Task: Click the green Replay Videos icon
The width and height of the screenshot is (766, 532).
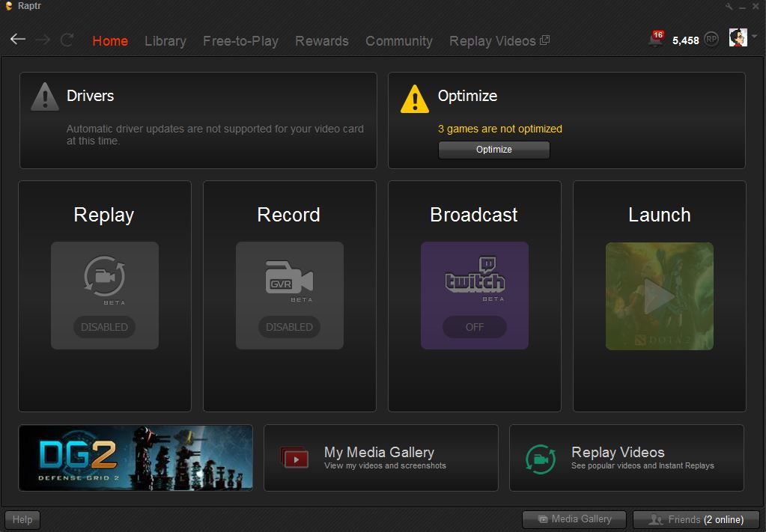Action: [541, 459]
